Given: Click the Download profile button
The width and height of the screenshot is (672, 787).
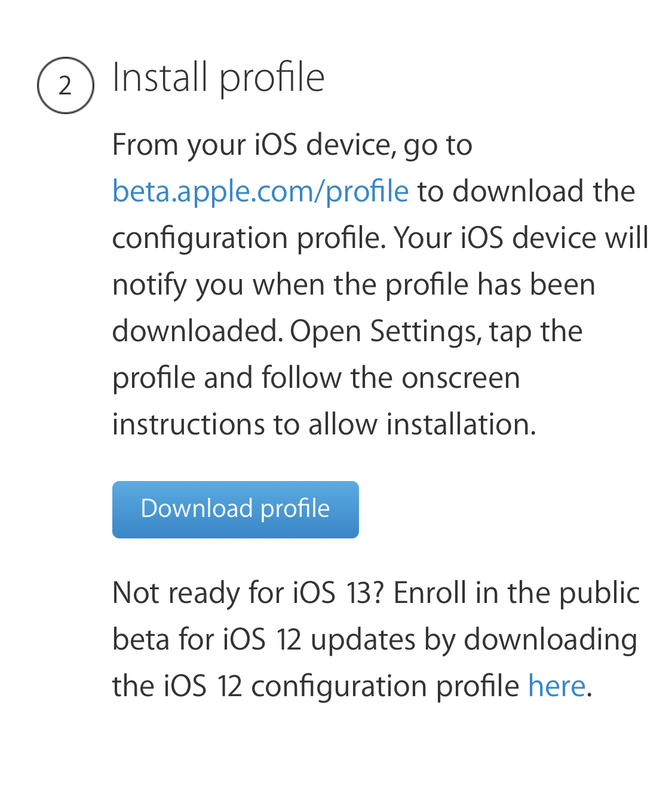Looking at the screenshot, I should coord(235,510).
